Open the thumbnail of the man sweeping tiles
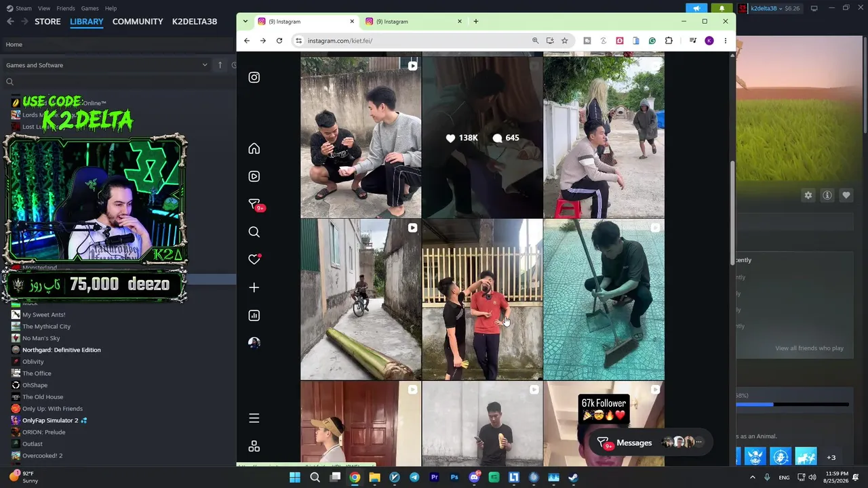 point(604,300)
